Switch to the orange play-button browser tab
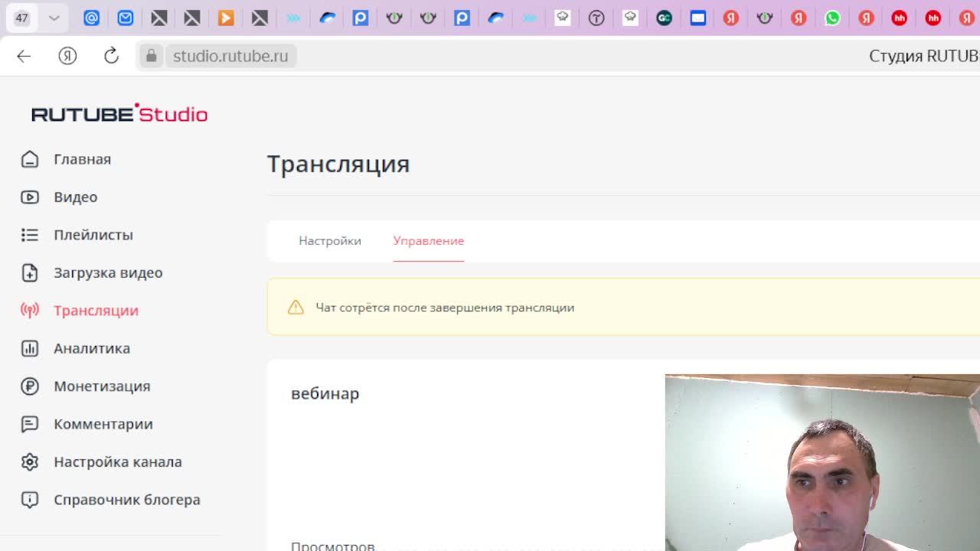The height and width of the screenshot is (551, 980). pos(226,18)
